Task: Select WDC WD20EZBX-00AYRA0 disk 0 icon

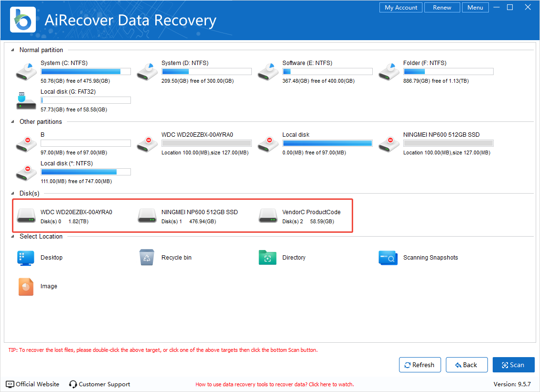Action: pos(26,216)
